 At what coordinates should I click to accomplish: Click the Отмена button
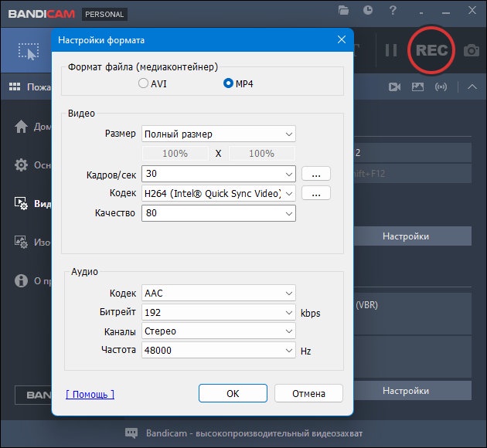(x=308, y=393)
